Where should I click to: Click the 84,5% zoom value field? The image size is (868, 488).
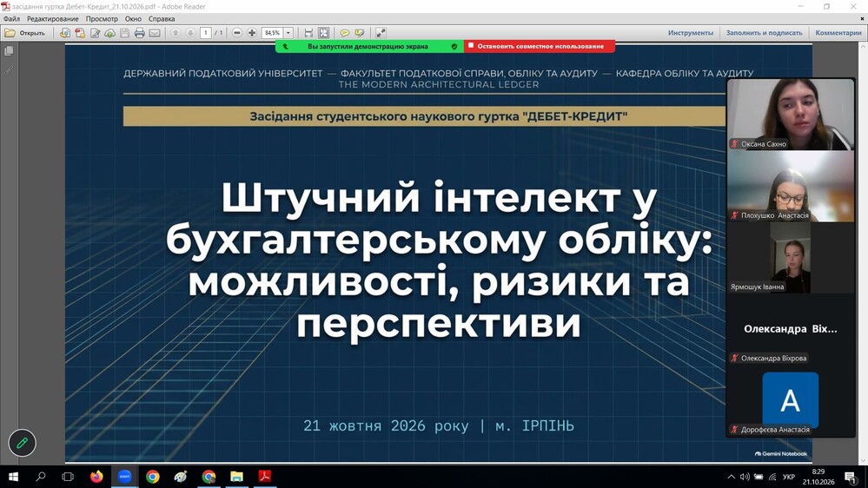coord(272,33)
